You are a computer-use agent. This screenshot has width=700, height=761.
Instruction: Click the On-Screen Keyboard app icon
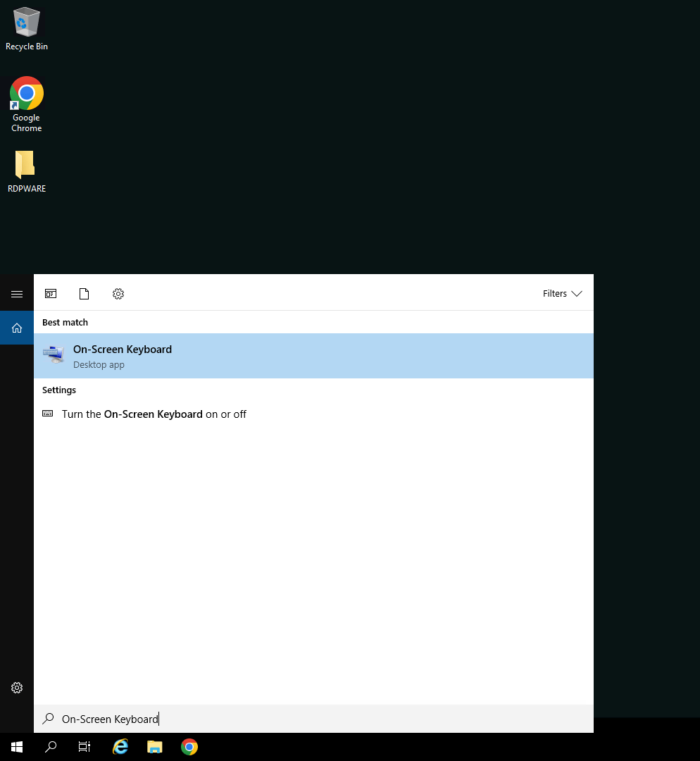54,354
